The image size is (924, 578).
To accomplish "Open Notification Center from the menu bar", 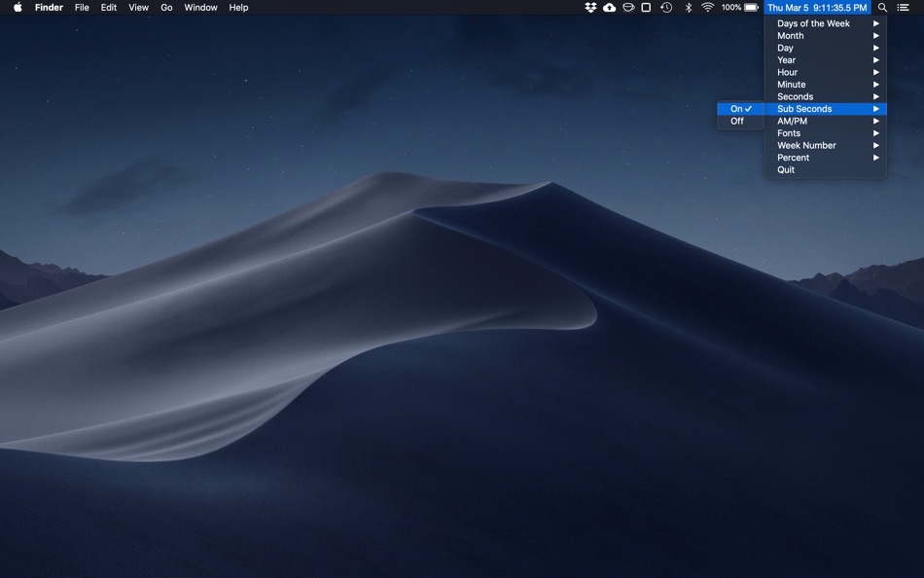I will click(903, 7).
